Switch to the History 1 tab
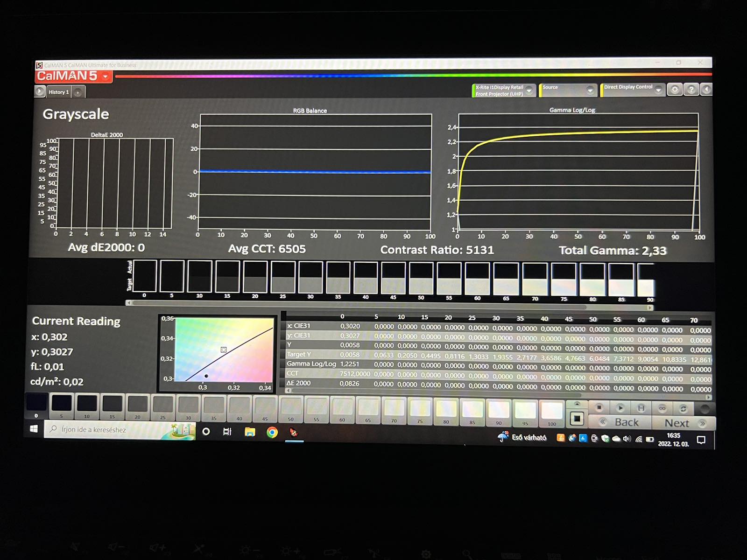Viewport: 747px width, 560px height. click(58, 92)
